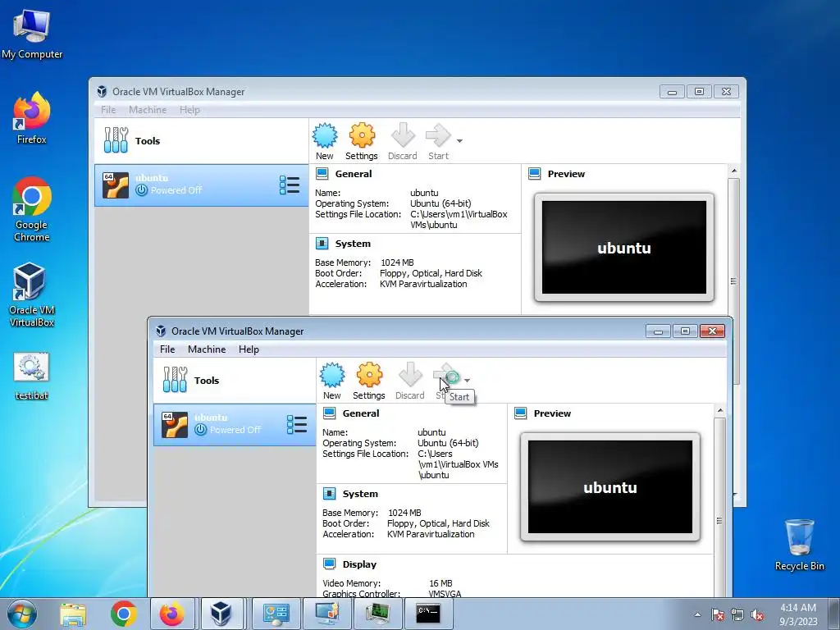
Task: Click General section header in front window
Action: 361,413
